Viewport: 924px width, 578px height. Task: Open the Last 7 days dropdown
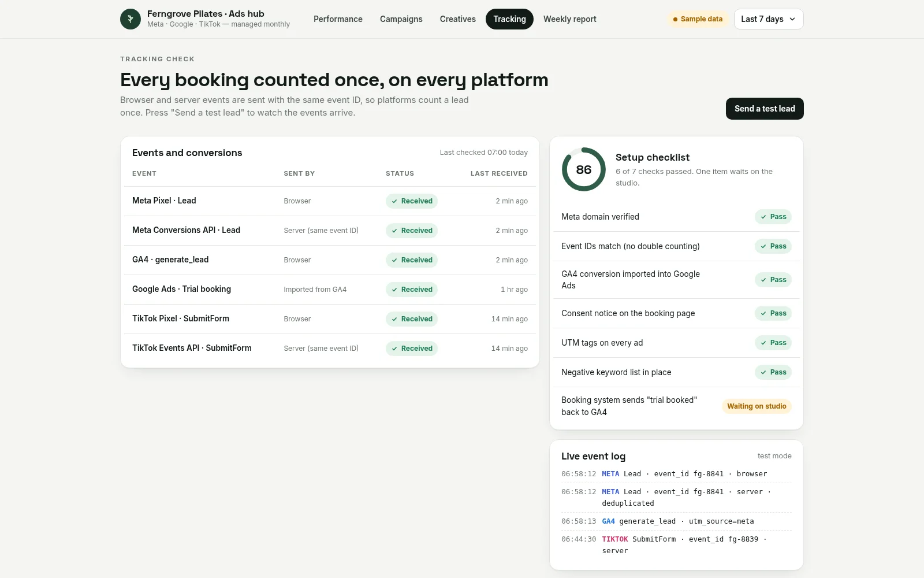point(769,19)
